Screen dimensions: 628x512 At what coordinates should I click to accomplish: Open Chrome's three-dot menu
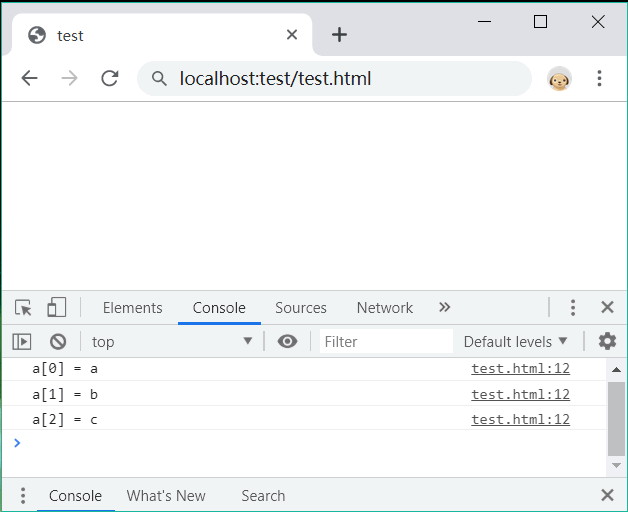(599, 78)
